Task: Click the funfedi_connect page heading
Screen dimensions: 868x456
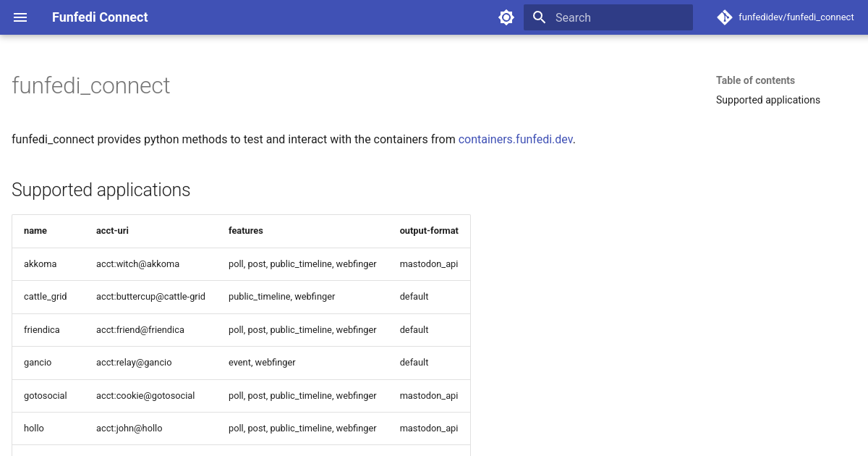Action: click(x=91, y=85)
